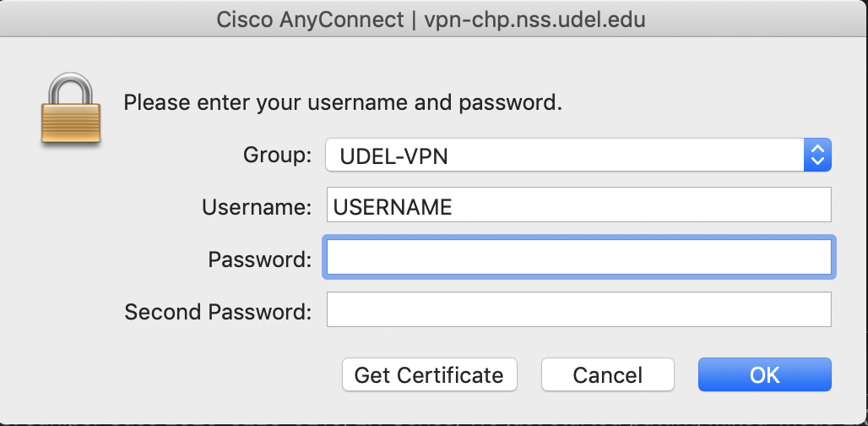Click the Group label
This screenshot has height=426, width=868.
pos(277,156)
